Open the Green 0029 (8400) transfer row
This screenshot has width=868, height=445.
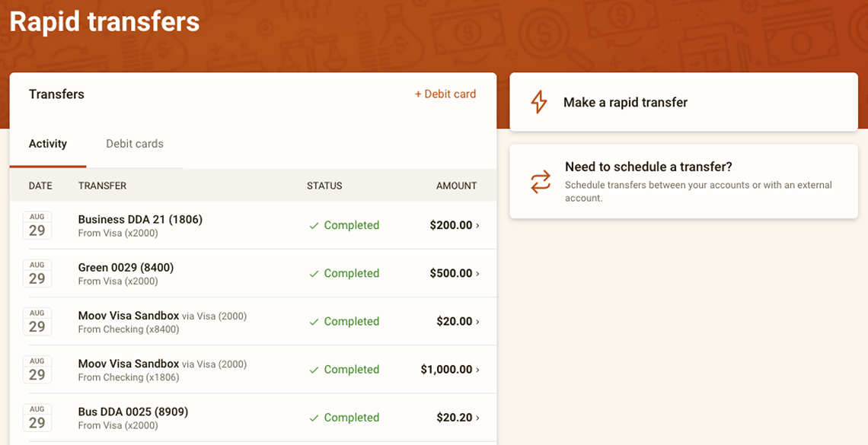click(x=126, y=268)
